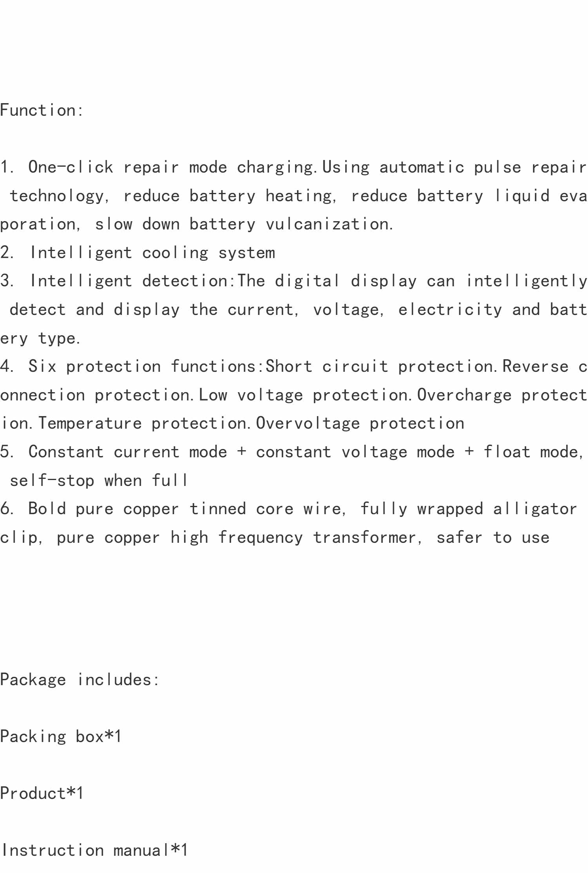Click the 'Instruction manual*1' line
Viewport: 588px width, 873px height.
pyautogui.click(x=95, y=850)
